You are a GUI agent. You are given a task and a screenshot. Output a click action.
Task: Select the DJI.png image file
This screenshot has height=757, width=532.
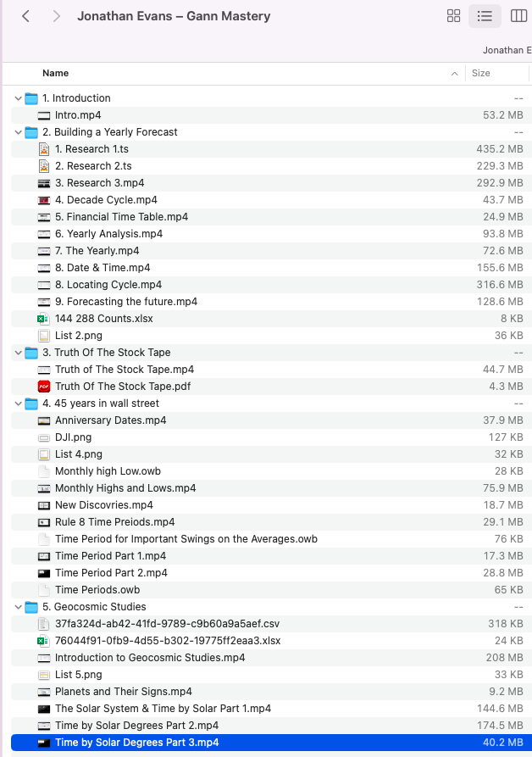tap(73, 437)
